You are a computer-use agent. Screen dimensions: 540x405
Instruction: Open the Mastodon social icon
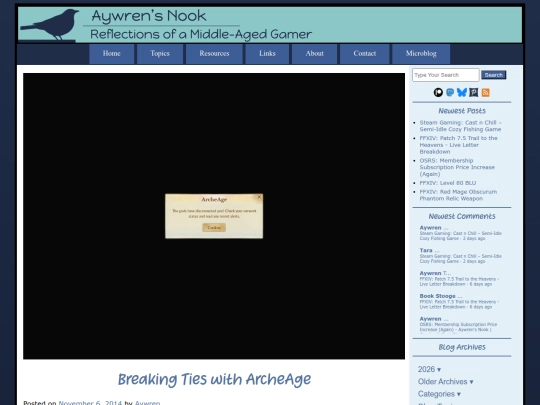pyautogui.click(x=450, y=92)
